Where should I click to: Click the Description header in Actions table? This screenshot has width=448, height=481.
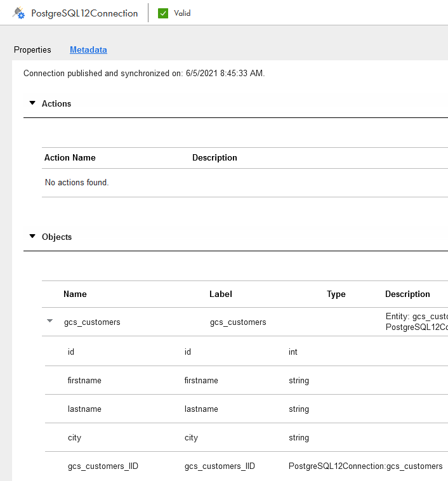point(214,157)
